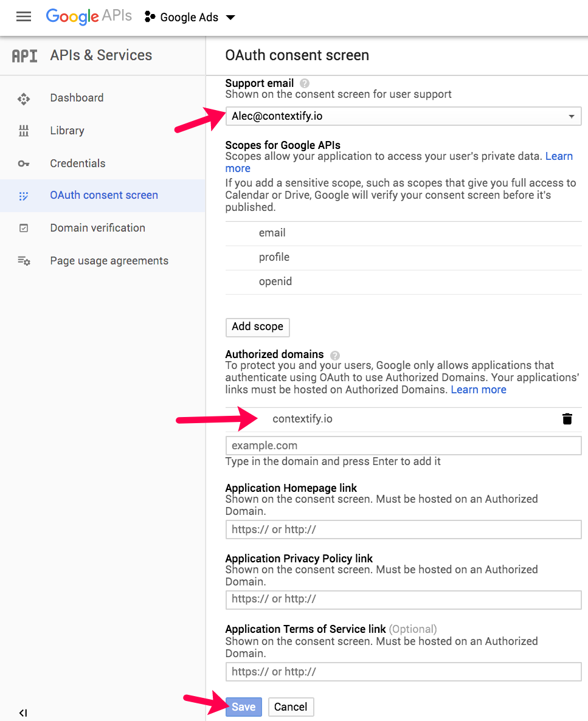Click the Domain verification checkbox icon
Screen dimensions: 588x721
point(24,228)
